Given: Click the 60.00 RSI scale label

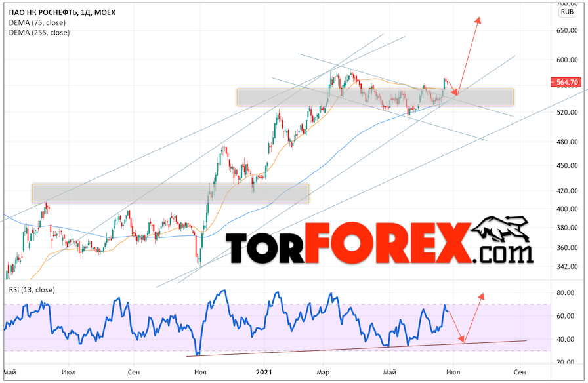Looking at the screenshot, I should (566, 316).
